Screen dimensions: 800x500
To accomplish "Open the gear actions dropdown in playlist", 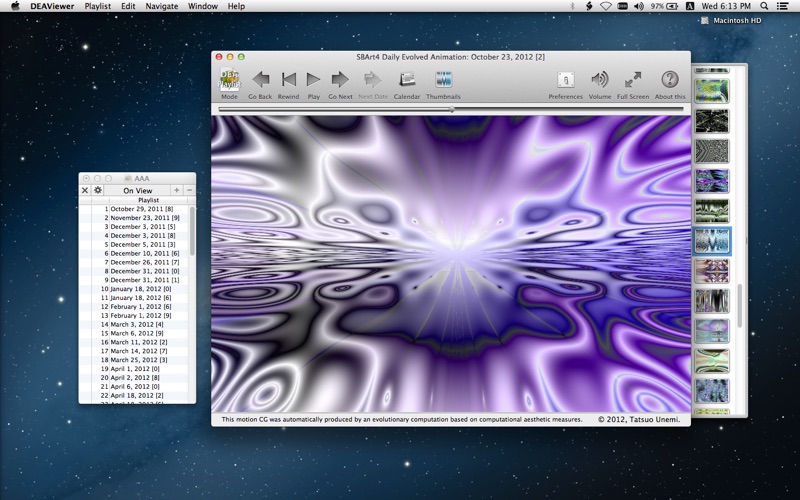I will coord(97,190).
